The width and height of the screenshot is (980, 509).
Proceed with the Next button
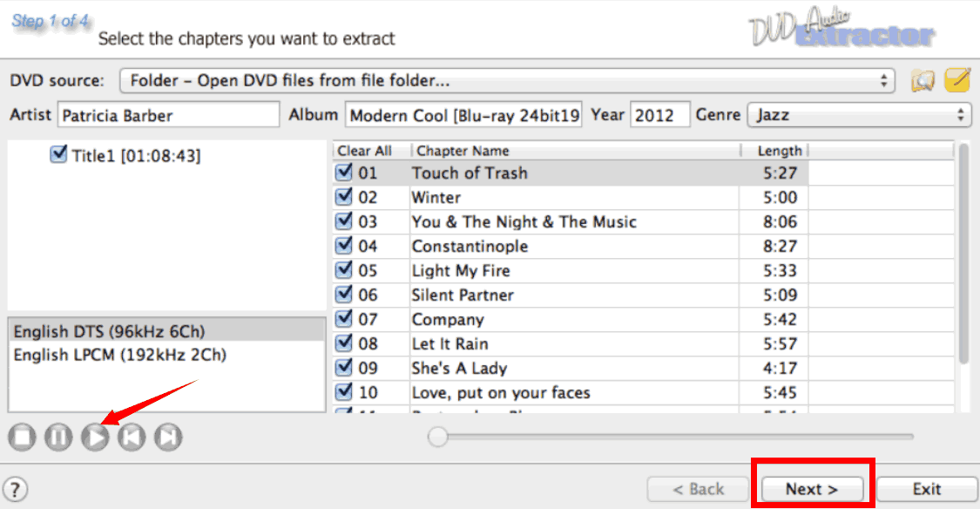pos(811,489)
